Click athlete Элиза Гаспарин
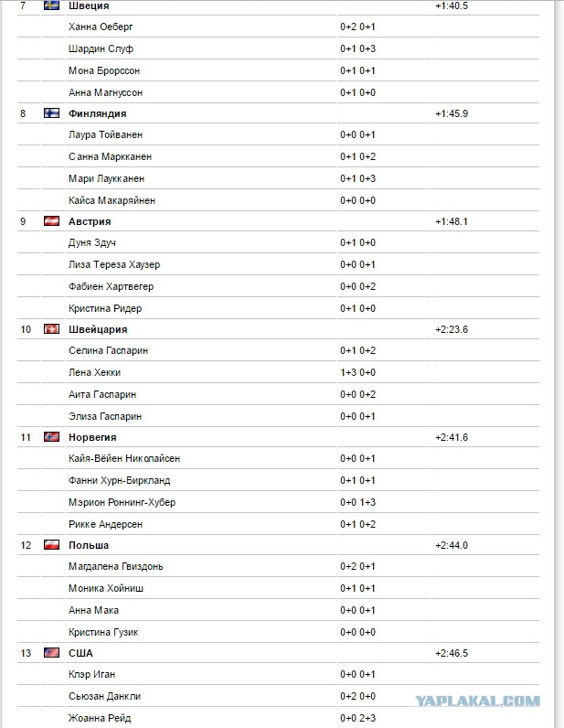This screenshot has width=564, height=728. point(105,416)
